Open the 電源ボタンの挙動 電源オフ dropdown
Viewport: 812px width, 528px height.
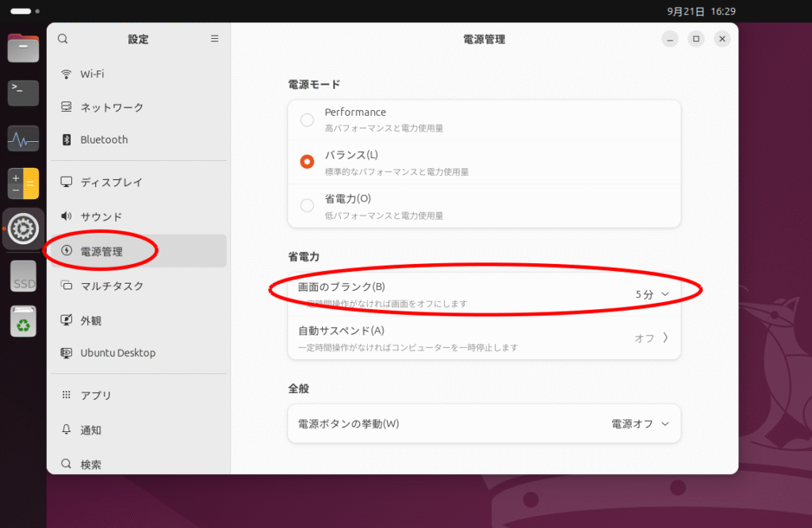coord(641,424)
